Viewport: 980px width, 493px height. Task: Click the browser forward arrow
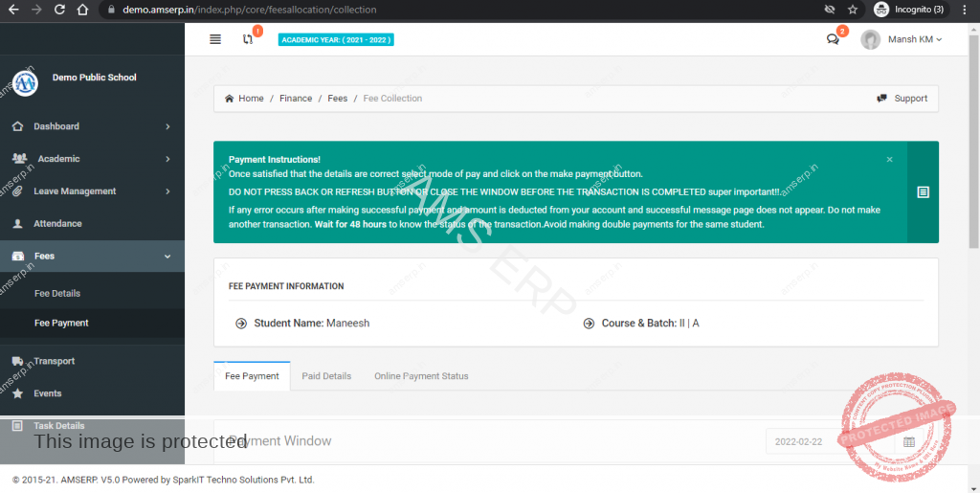pos(36,10)
